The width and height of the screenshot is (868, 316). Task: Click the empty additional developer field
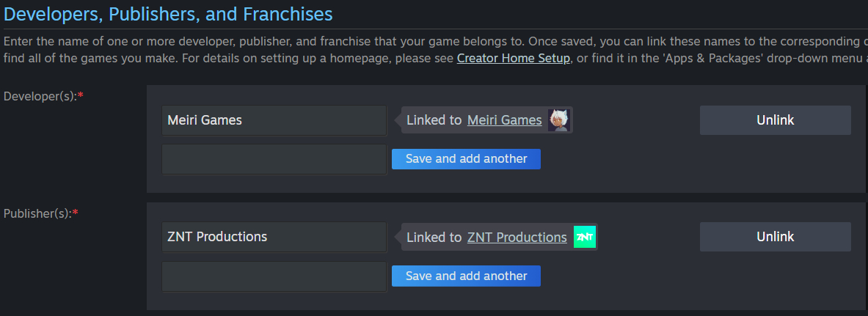coord(274,159)
